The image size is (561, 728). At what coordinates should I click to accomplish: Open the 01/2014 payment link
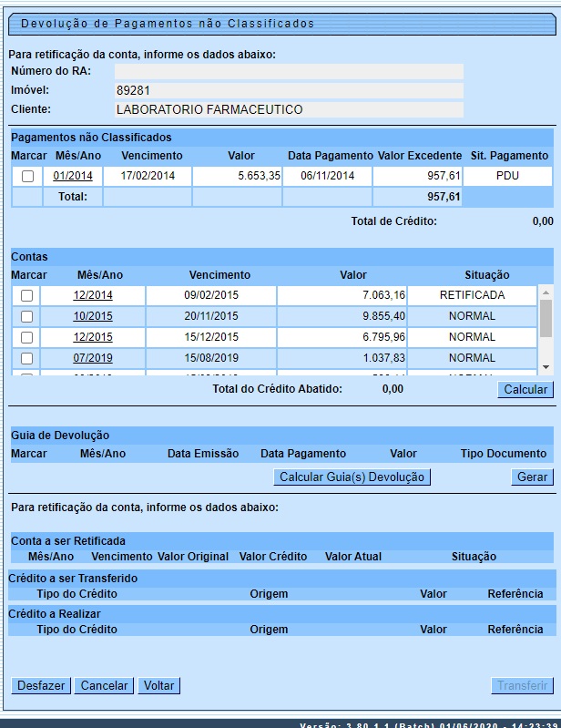coord(73,176)
